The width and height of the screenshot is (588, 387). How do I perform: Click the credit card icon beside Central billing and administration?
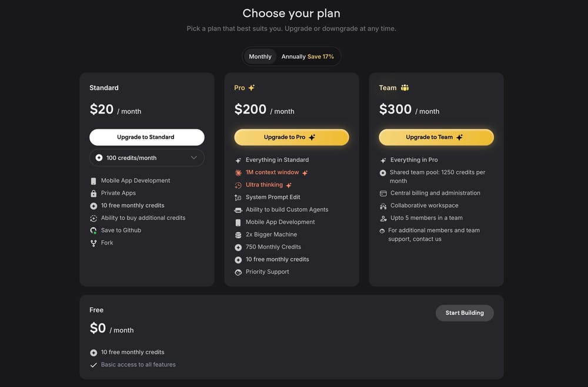(x=383, y=193)
